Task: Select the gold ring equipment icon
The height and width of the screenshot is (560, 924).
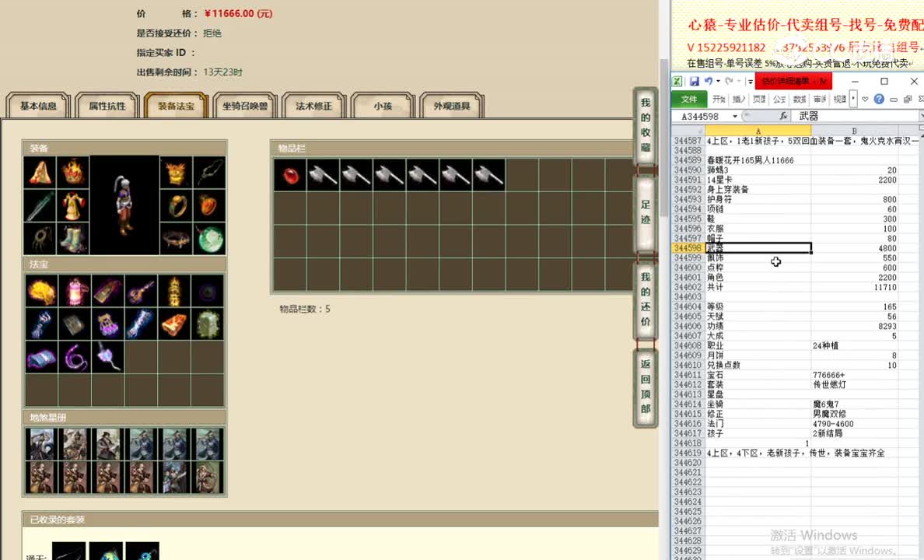Action: pos(177,206)
